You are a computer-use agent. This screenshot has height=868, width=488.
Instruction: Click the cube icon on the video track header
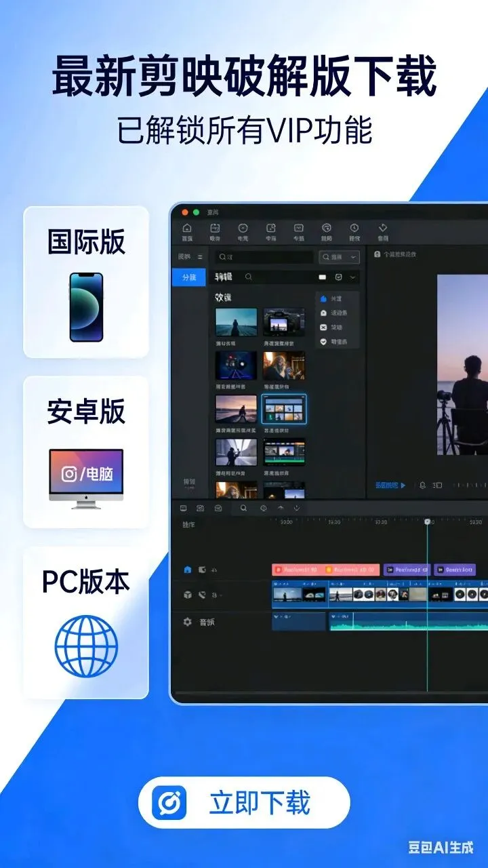pos(188,595)
